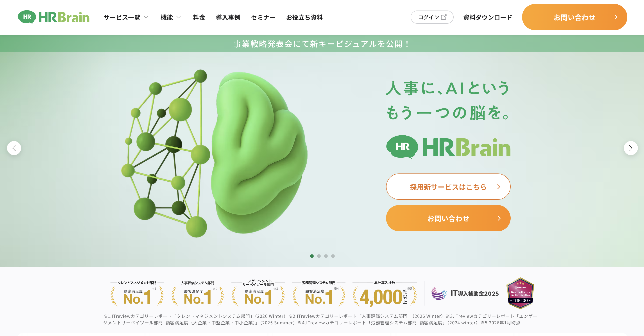Select the first carousel indicator dot

click(312, 256)
